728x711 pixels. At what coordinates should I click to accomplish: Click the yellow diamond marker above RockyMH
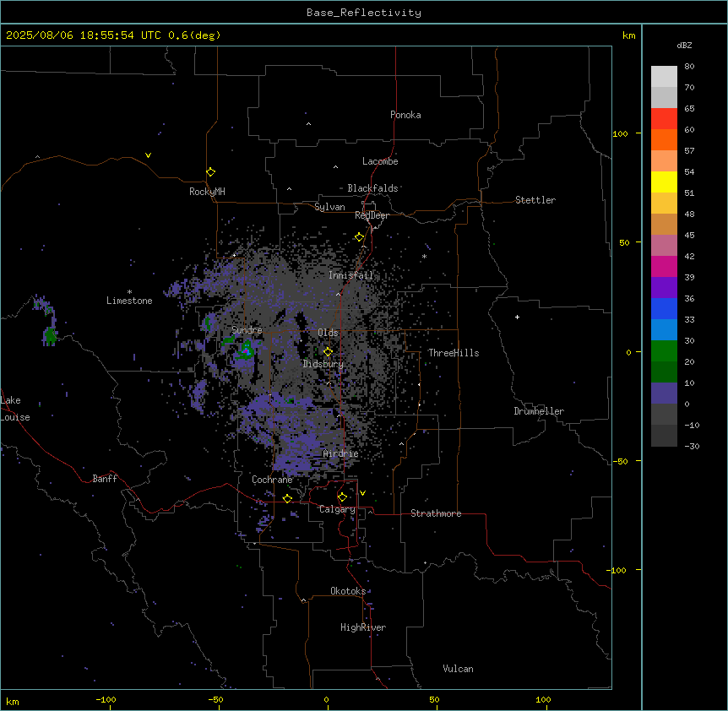coord(211,172)
